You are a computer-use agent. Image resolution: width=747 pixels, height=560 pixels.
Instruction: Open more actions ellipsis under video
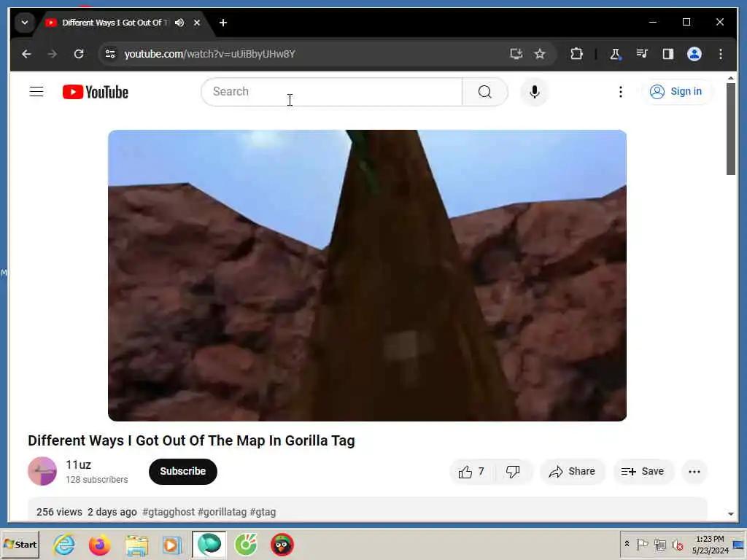pyautogui.click(x=694, y=472)
